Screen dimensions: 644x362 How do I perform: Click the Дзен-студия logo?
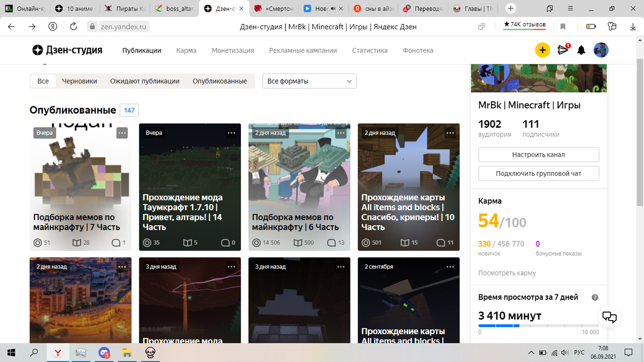click(67, 50)
